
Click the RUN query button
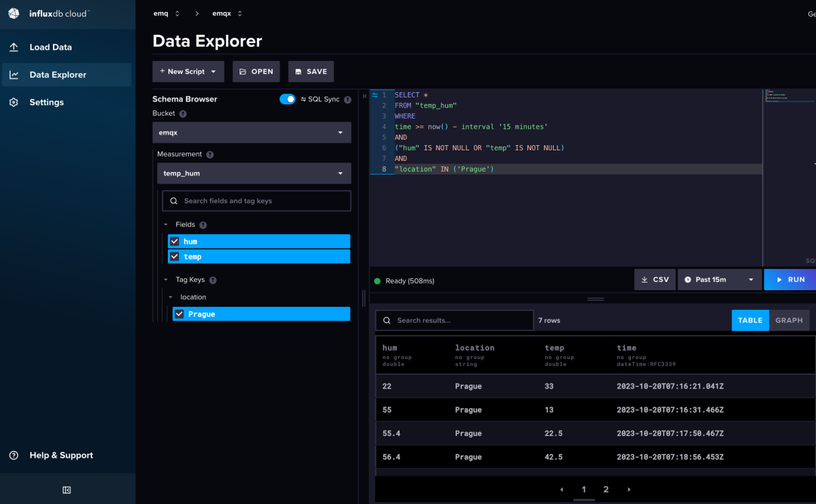point(790,280)
